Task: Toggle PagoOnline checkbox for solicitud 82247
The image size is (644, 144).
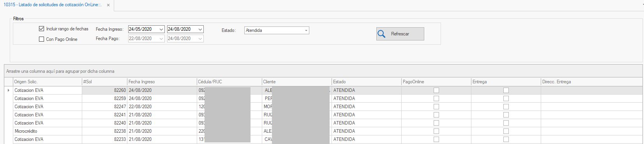Action: (x=436, y=107)
